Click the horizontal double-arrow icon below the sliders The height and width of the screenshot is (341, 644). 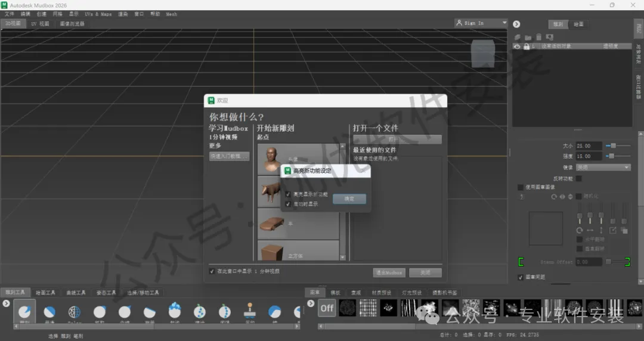click(x=590, y=231)
